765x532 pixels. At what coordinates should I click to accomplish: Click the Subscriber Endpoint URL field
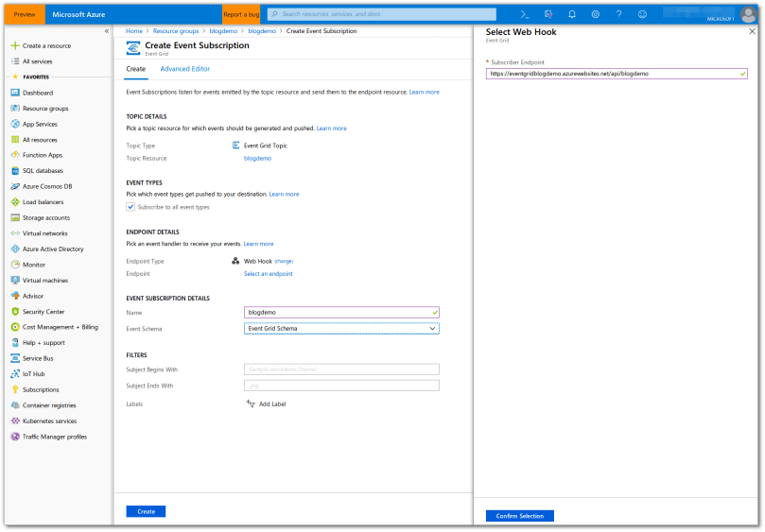(616, 73)
